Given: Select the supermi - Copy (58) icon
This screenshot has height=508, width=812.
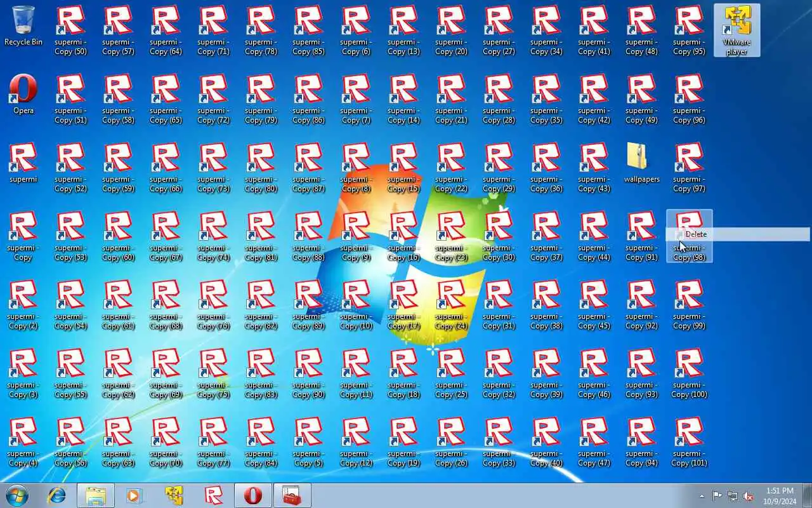Looking at the screenshot, I should coord(118,98).
